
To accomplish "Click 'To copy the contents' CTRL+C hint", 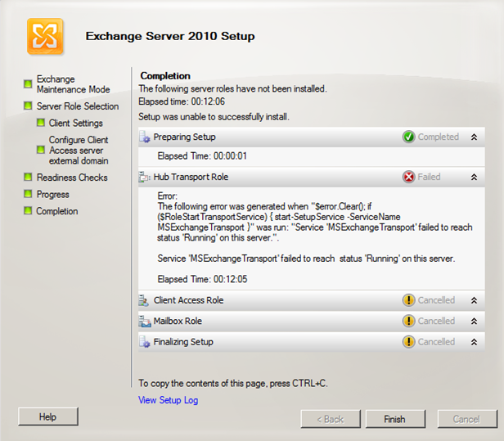I will click(x=233, y=384).
